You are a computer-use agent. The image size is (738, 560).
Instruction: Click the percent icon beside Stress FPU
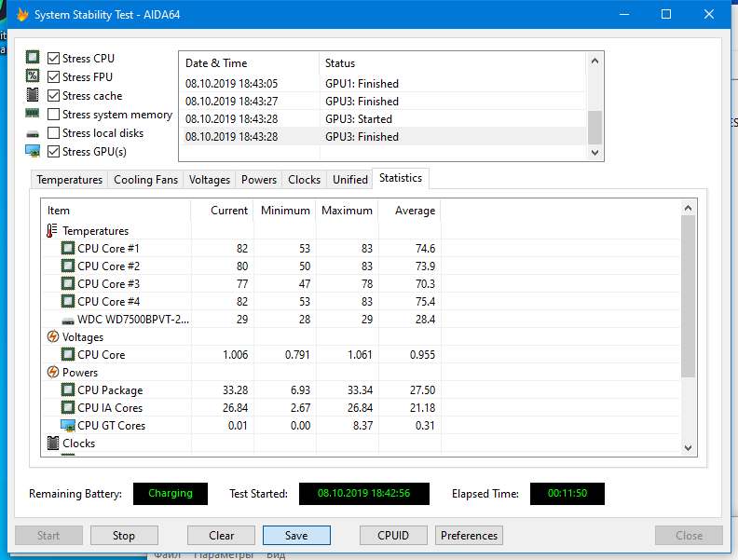[33, 75]
